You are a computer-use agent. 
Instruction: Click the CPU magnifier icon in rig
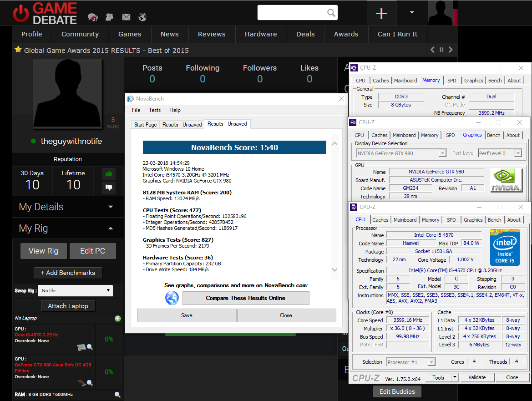pyautogui.click(x=90, y=347)
